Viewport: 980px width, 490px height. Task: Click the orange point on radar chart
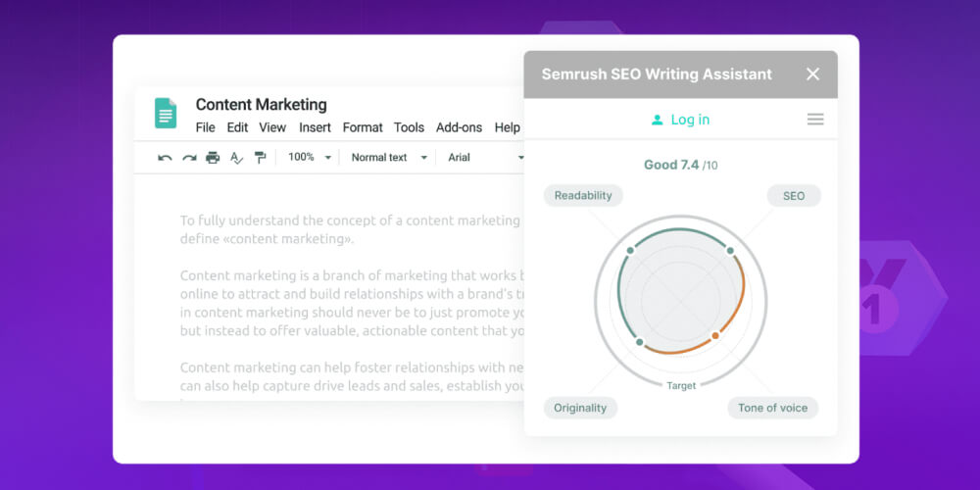pos(715,336)
